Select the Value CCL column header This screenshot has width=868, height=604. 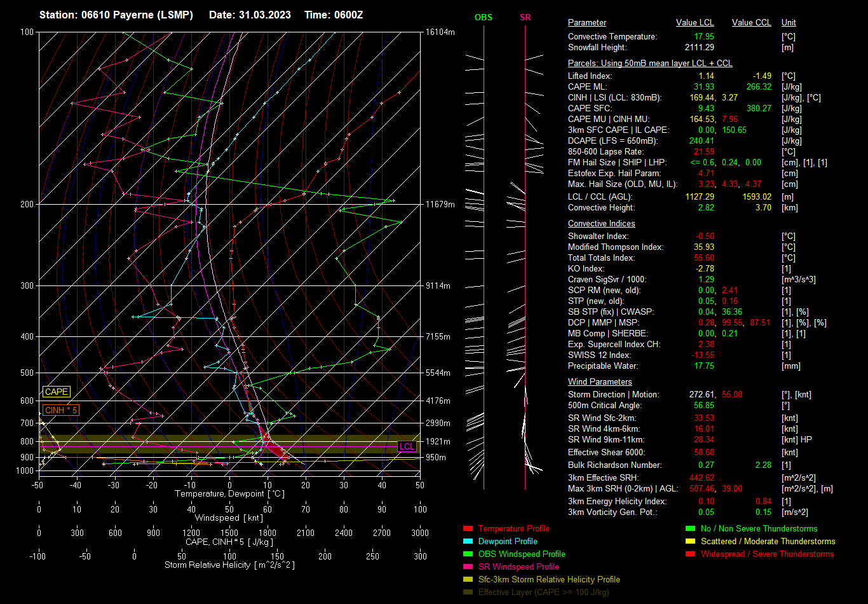[x=751, y=23]
